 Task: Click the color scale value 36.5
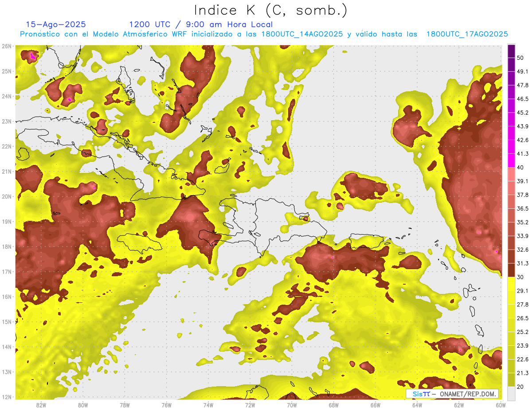coord(522,208)
